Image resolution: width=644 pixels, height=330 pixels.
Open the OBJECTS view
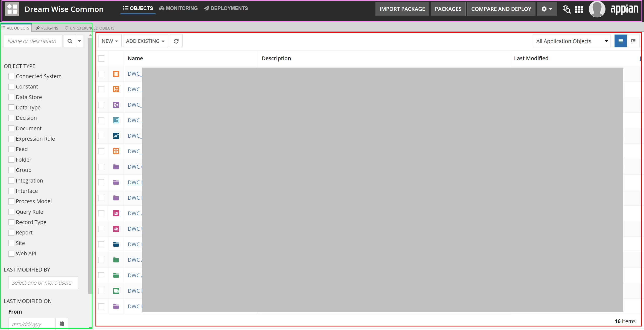tap(138, 8)
